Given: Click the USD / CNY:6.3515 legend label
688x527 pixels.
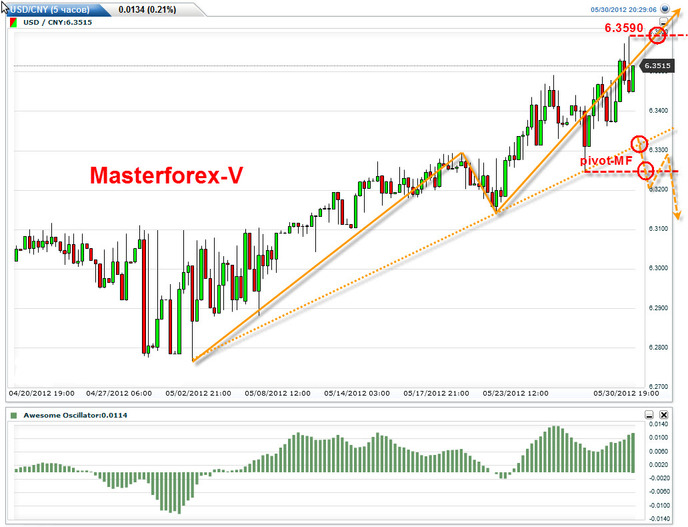Looking at the screenshot, I should click(57, 22).
